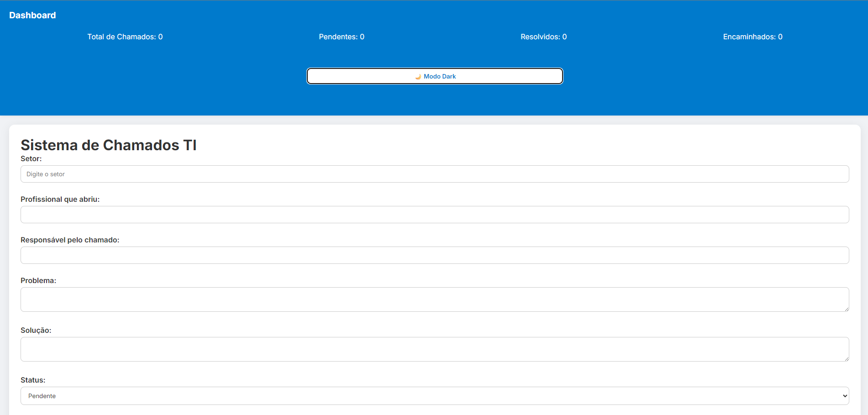Click the Encaminhados counter
The width and height of the screenshot is (868, 415).
(752, 37)
